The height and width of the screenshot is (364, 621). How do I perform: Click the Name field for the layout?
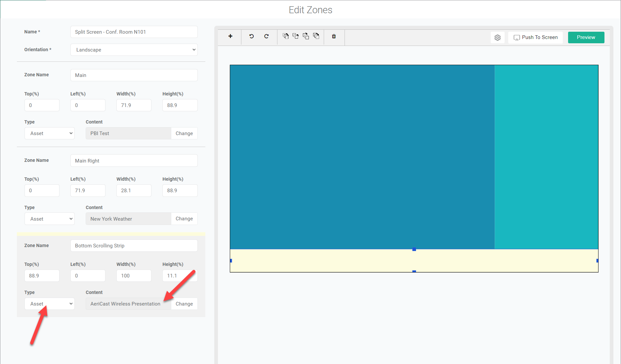coord(134,32)
